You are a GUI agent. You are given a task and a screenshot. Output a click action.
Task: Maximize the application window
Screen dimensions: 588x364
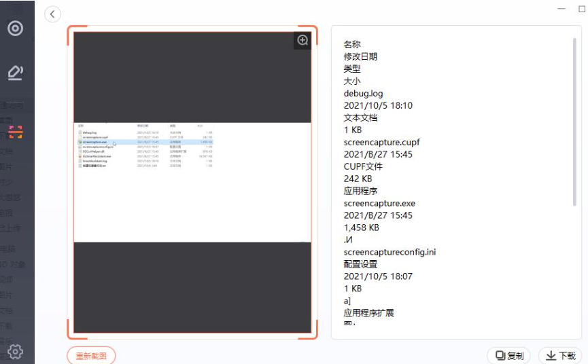582,10
